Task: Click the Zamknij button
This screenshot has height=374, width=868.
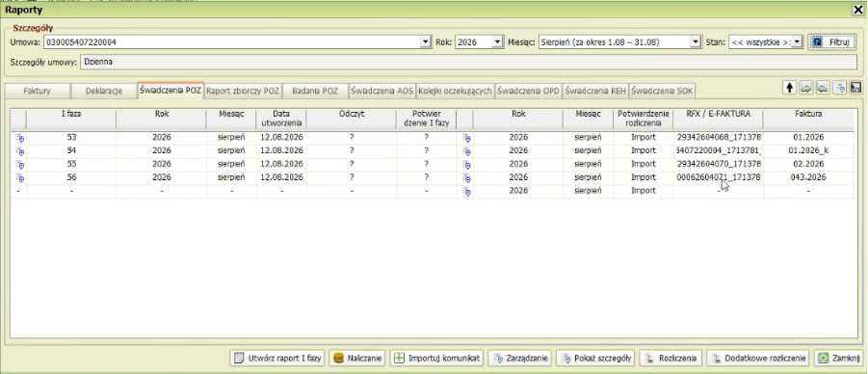Action: [x=839, y=359]
